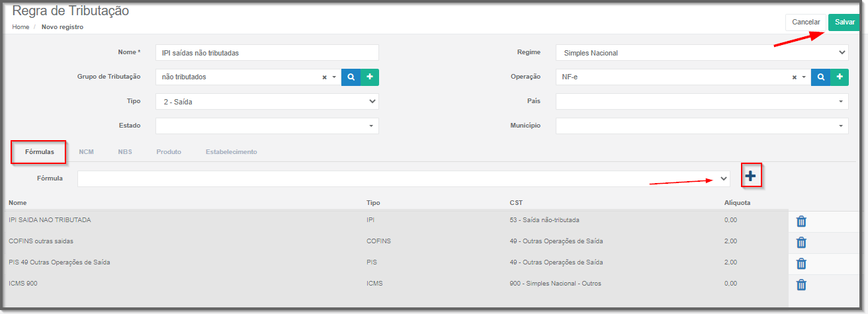Click the Salvar button
This screenshot has height=314, width=868.
(844, 22)
